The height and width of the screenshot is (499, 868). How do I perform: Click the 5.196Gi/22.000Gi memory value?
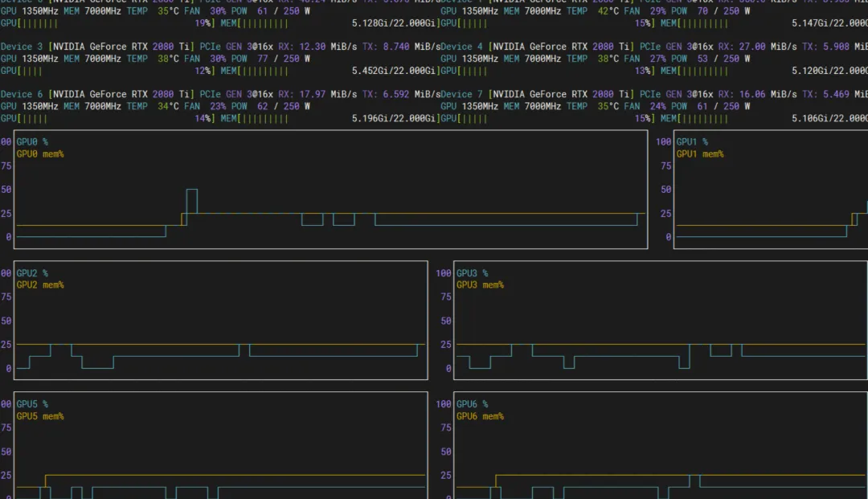(394, 118)
